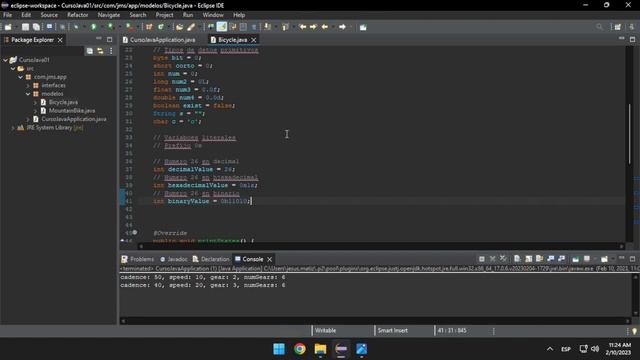The image size is (640, 360).
Task: Click Remove Launch console icon
Action: [493, 259]
